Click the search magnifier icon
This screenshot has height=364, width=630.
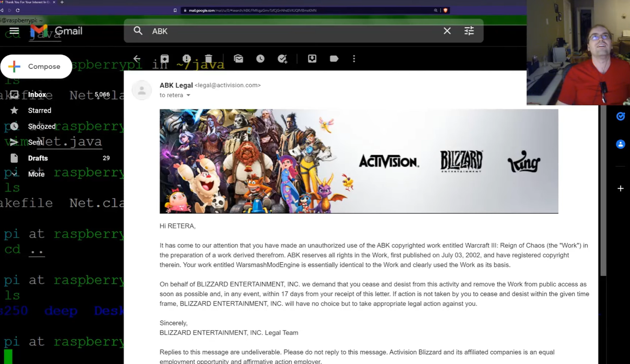(x=138, y=31)
